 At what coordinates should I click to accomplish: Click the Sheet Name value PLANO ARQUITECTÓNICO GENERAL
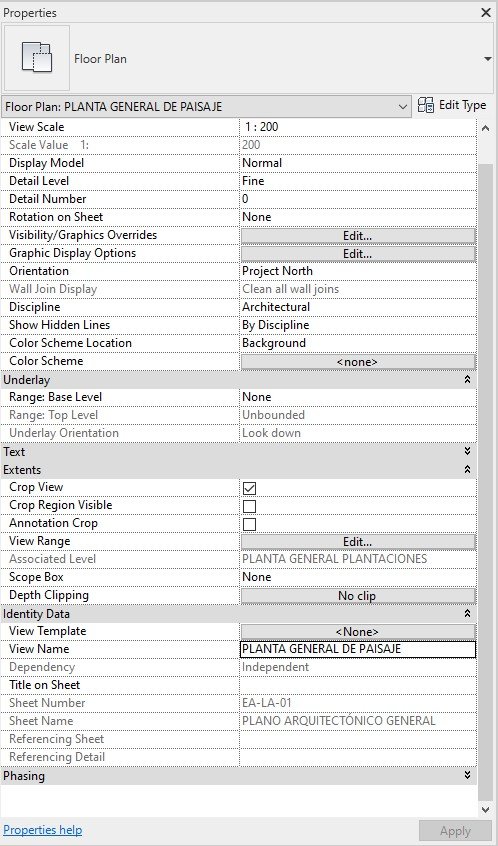[339, 721]
